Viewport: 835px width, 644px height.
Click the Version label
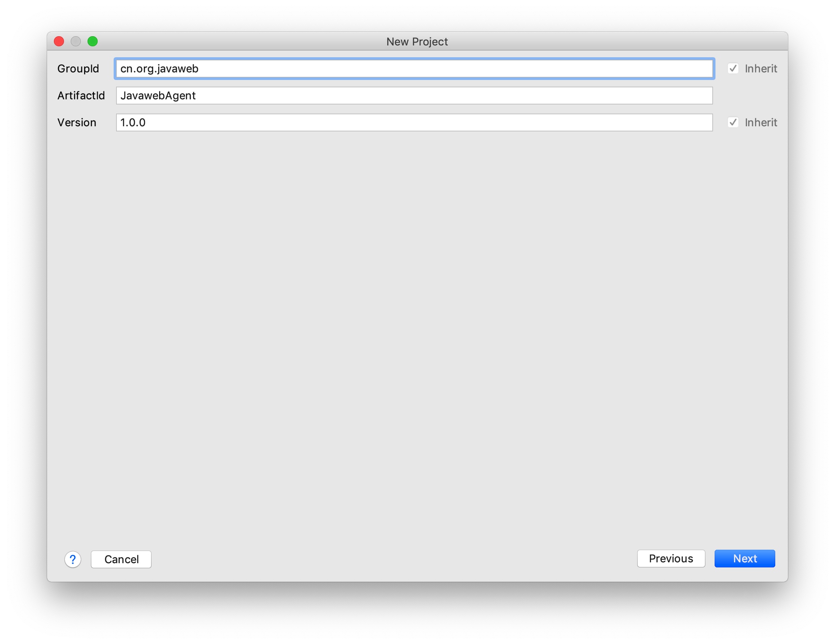tap(77, 122)
